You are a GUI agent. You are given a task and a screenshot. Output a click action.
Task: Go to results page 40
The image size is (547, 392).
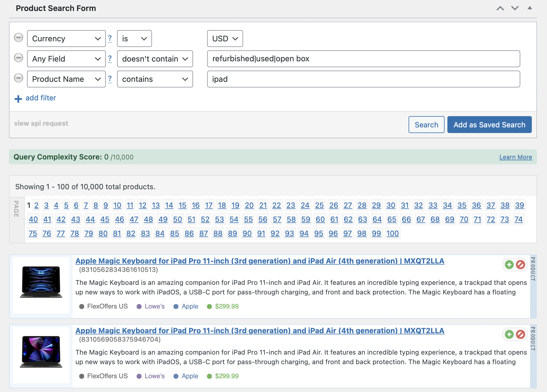[33, 219]
